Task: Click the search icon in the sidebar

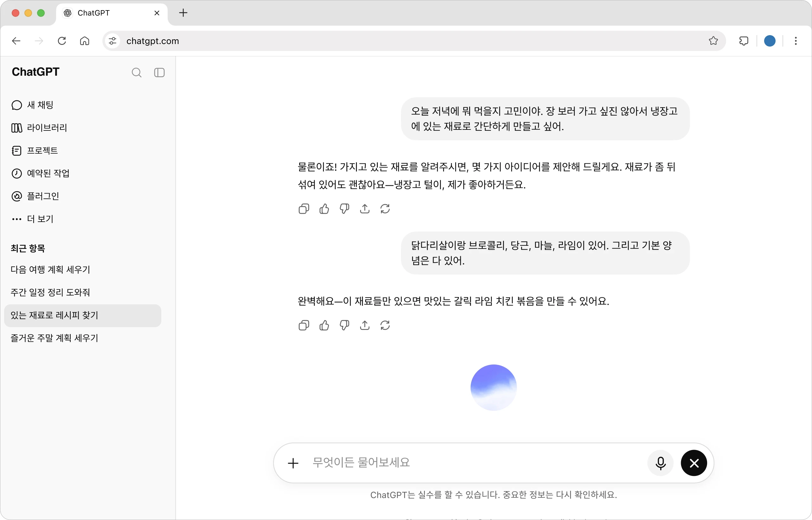Action: click(137, 73)
